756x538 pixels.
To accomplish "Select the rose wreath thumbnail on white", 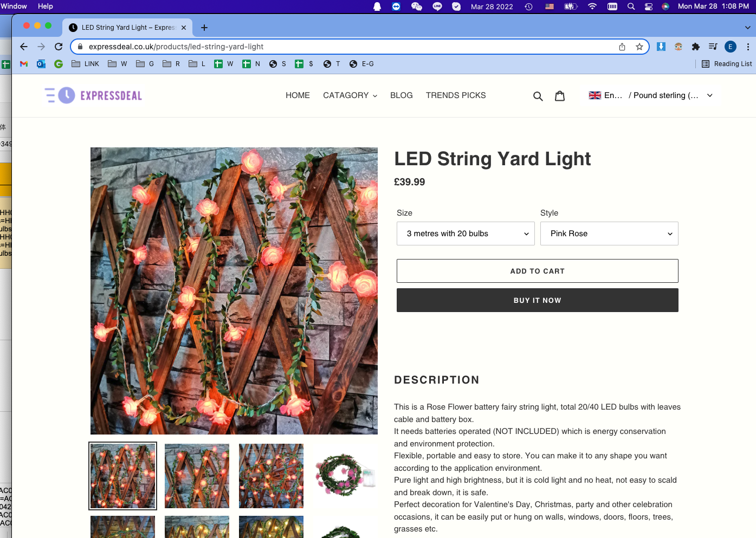I will tap(345, 476).
